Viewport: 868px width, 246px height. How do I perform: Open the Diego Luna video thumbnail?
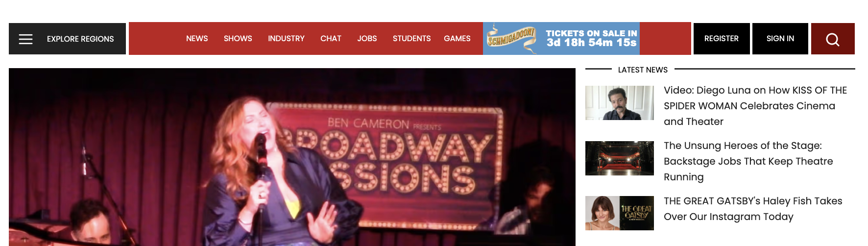coord(620,103)
